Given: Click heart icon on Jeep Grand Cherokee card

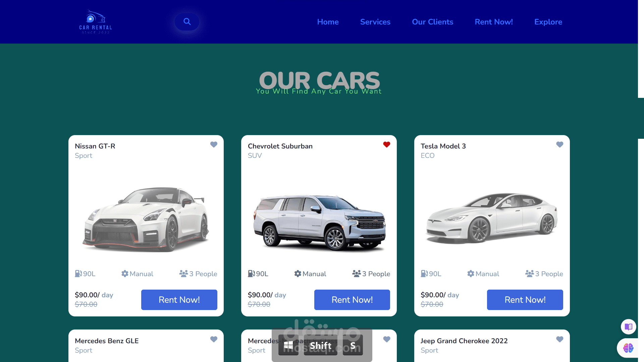Looking at the screenshot, I should coord(560,339).
